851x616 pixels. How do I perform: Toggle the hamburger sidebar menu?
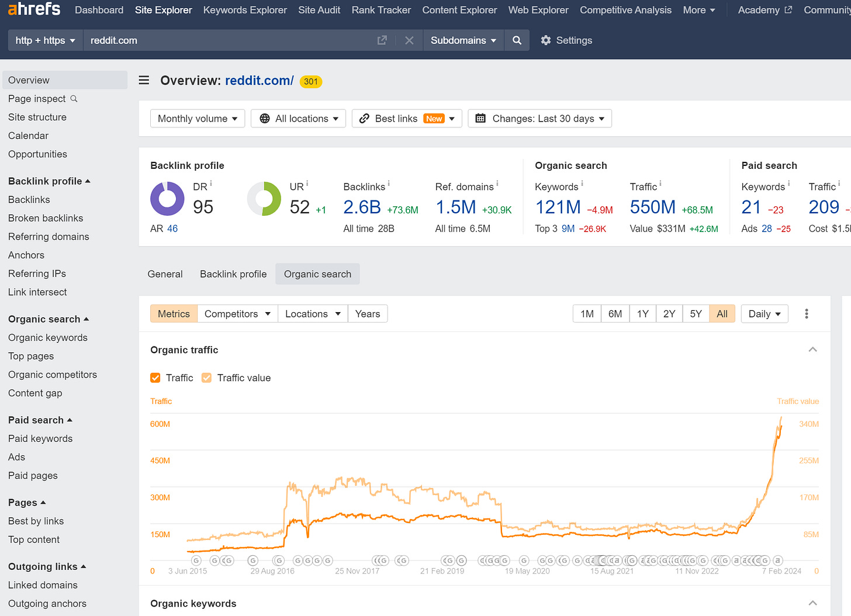coord(144,80)
